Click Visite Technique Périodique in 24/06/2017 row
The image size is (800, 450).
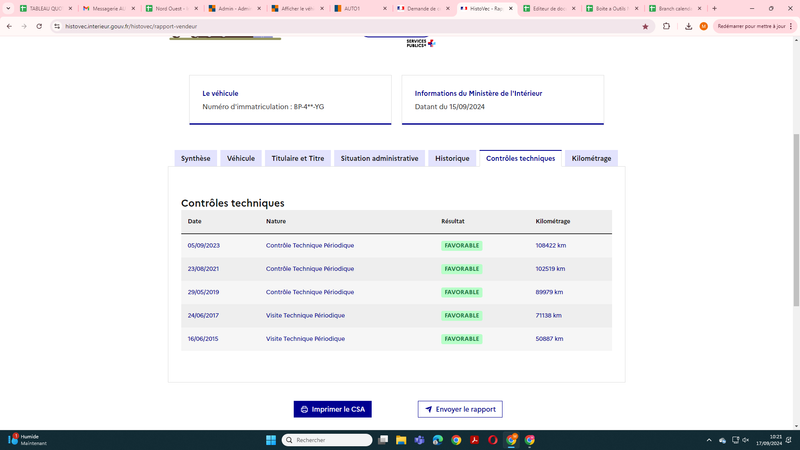click(x=305, y=315)
